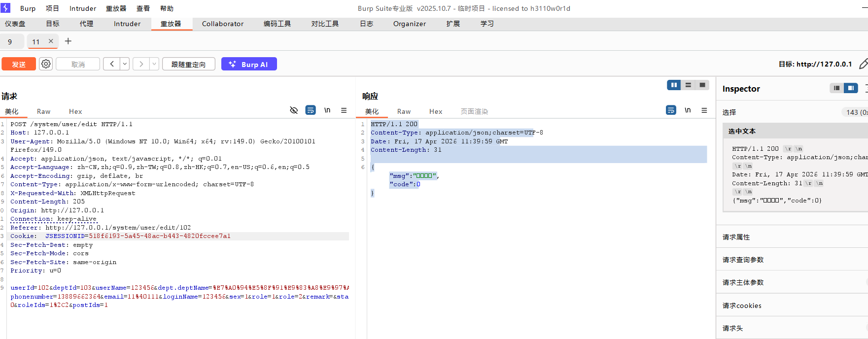
Task: Select response Hex view tab
Action: pos(436,111)
